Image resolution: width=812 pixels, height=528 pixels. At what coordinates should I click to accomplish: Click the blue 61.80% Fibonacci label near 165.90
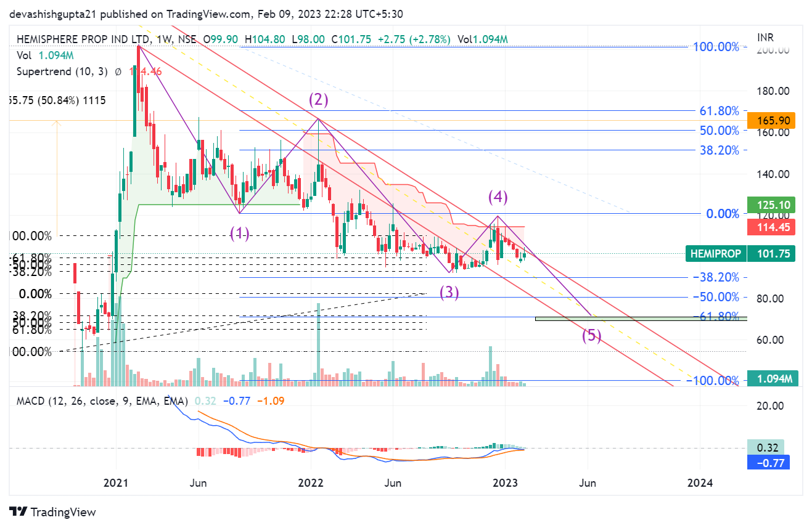tap(720, 111)
